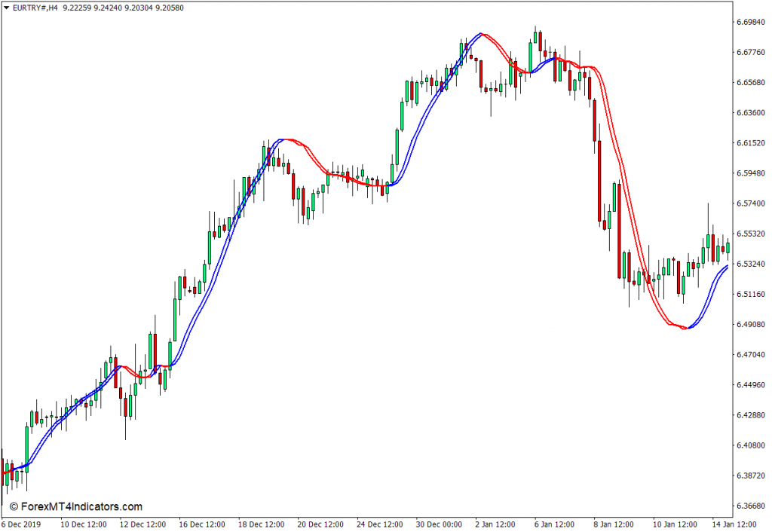The image size is (772, 532).
Task: Select the 6.49080 price axis label
Action: (751, 324)
